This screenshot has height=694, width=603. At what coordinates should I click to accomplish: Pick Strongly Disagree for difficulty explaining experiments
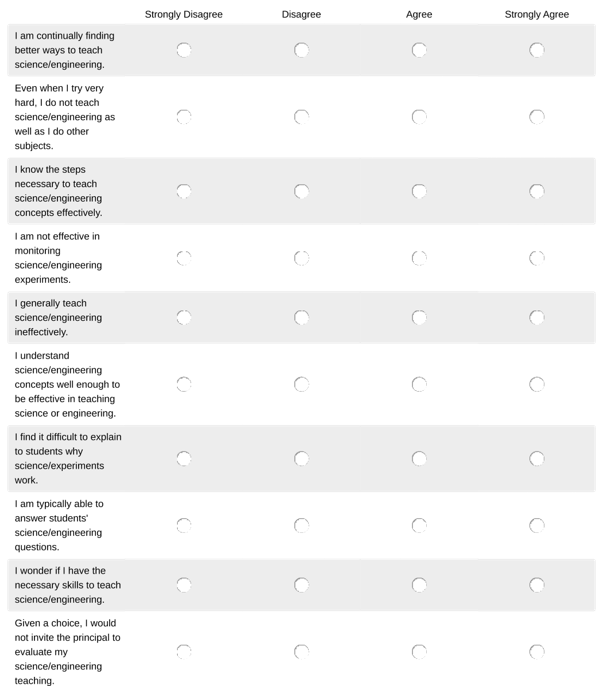183,458
